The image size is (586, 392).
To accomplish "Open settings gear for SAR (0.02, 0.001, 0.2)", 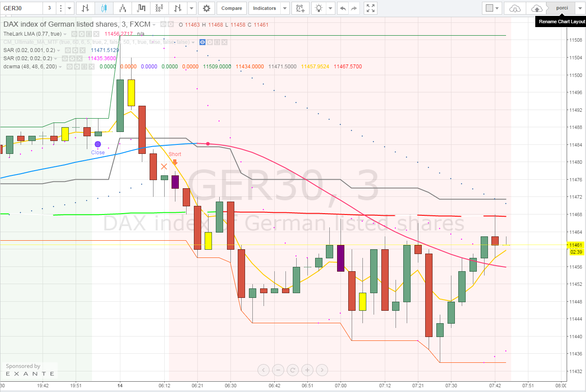I will (x=75, y=50).
